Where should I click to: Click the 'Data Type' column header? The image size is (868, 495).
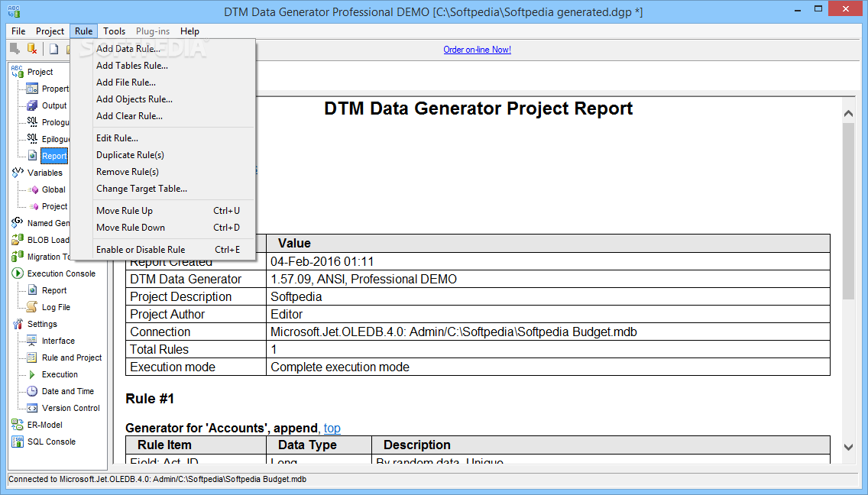tap(319, 445)
